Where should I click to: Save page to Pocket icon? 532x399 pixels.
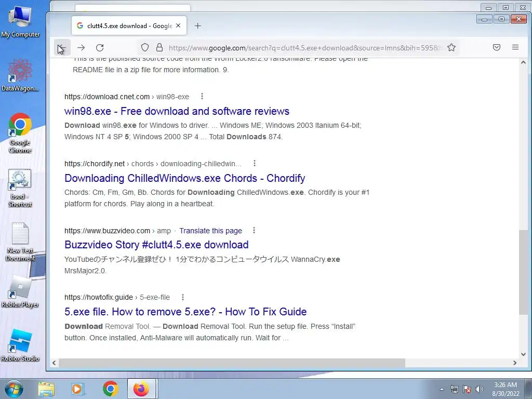coord(497,47)
